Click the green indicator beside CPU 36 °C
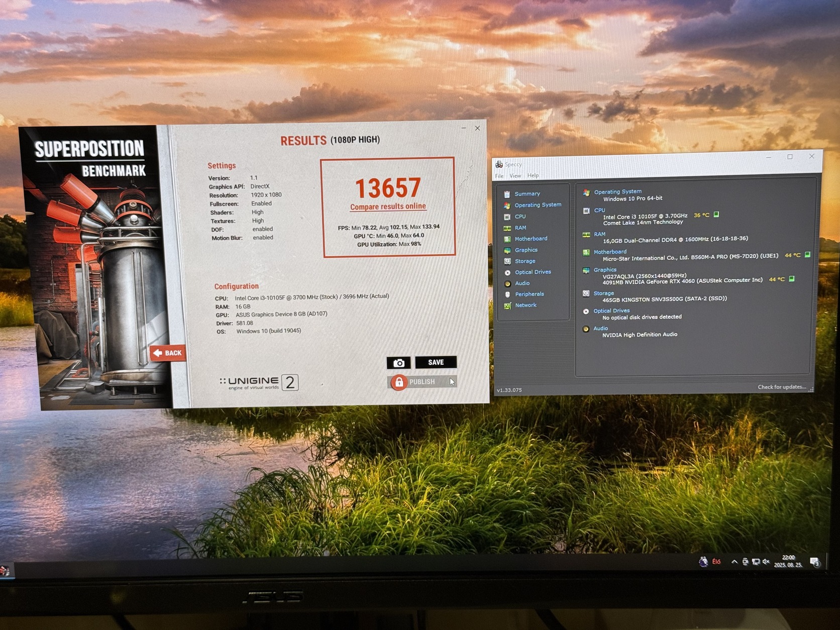Screen dimensions: 840x630 click(716, 215)
